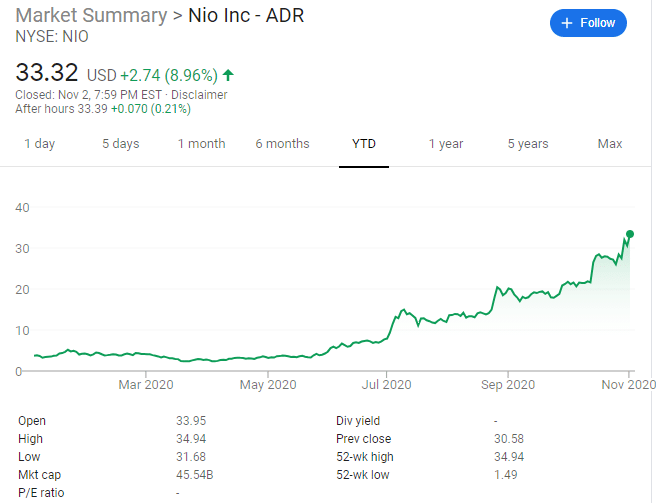The width and height of the screenshot is (656, 503).
Task: Click the green dot at chart line end
Action: [x=630, y=234]
